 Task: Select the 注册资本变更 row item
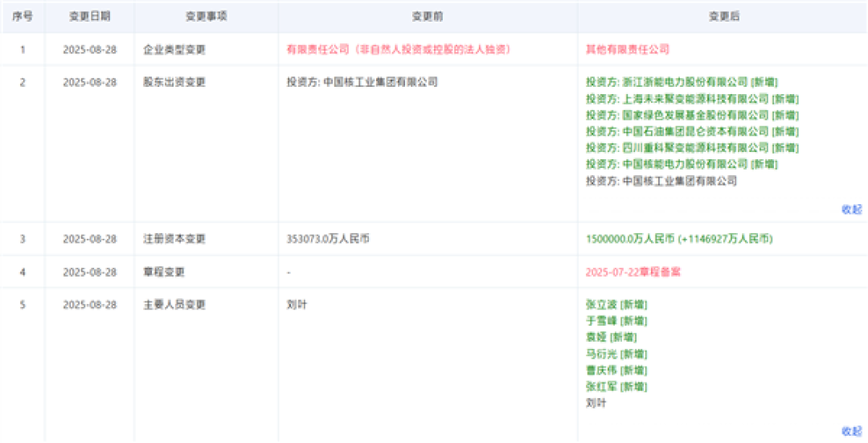pos(174,240)
